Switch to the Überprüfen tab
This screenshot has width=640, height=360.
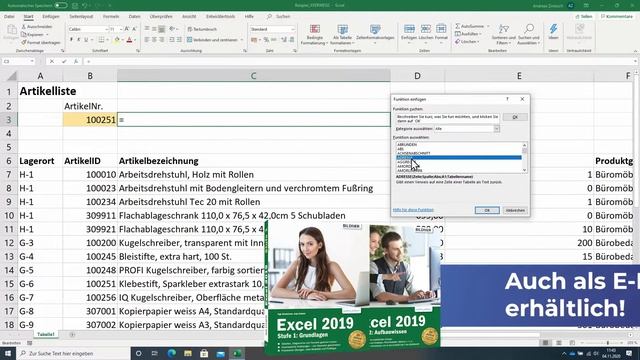161,16
